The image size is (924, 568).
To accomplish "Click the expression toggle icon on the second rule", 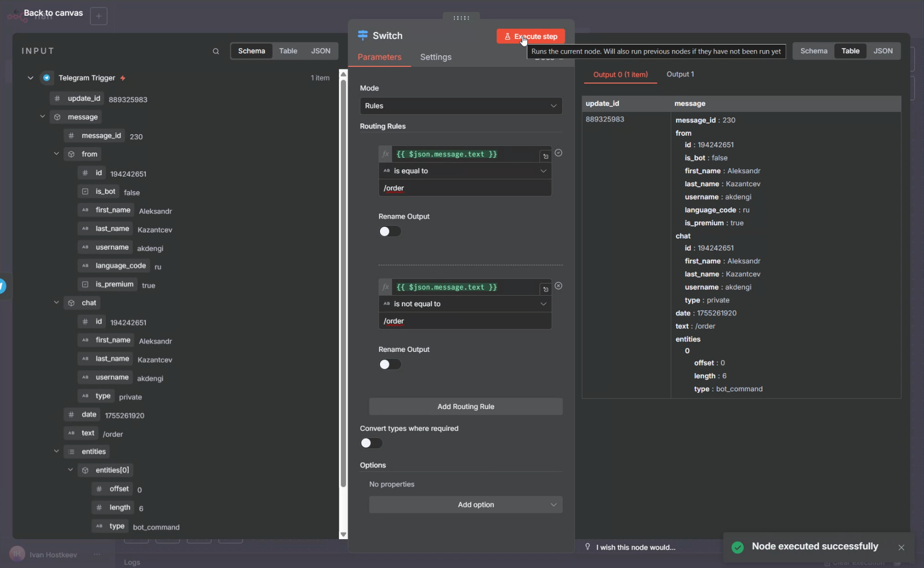I will [546, 290].
